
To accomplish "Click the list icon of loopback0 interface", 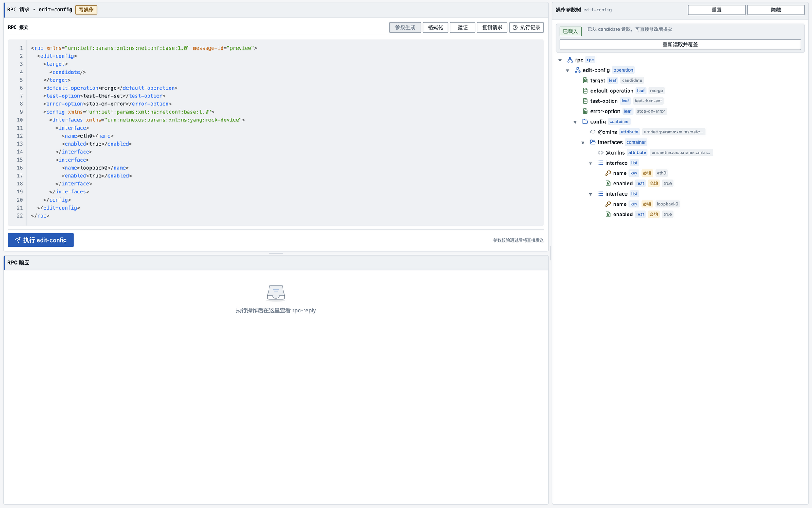I will tap(601, 194).
